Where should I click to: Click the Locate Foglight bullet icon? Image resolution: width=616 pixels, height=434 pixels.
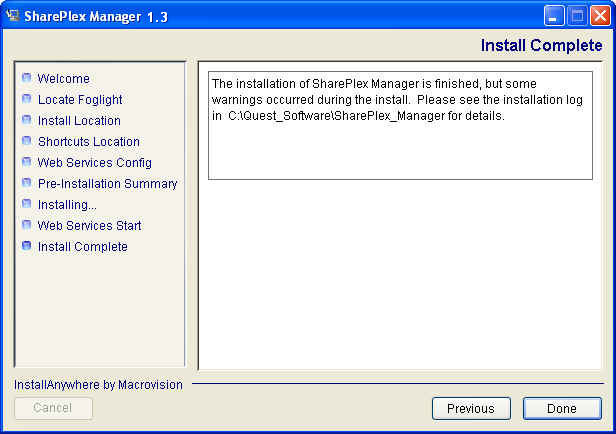point(27,99)
